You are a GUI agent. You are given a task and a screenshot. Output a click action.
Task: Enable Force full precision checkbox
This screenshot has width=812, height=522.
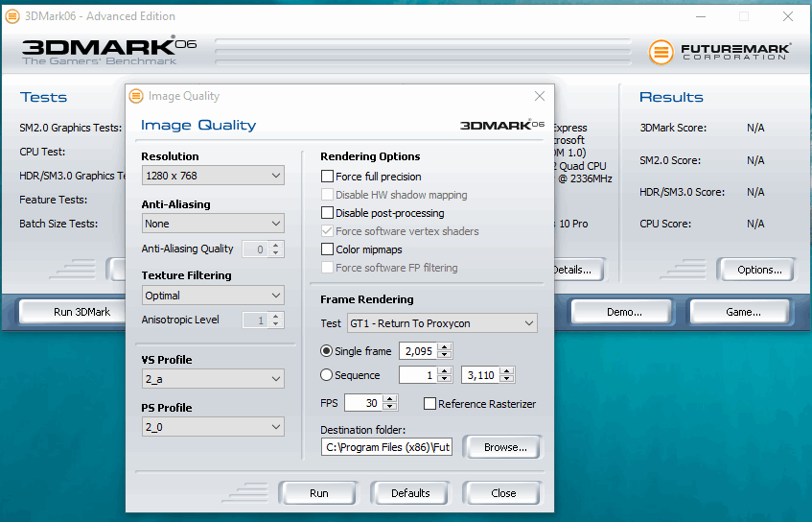tap(327, 177)
